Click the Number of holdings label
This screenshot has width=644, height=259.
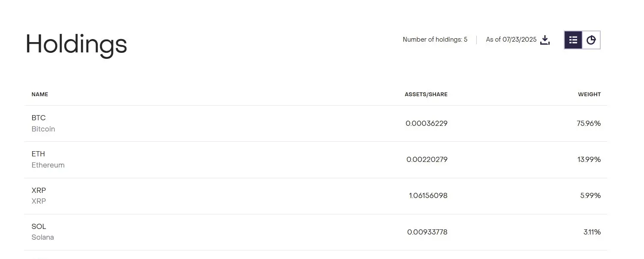[x=435, y=40]
